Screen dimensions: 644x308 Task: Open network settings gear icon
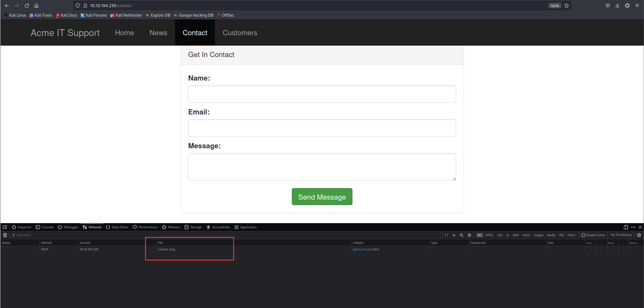tap(639, 235)
